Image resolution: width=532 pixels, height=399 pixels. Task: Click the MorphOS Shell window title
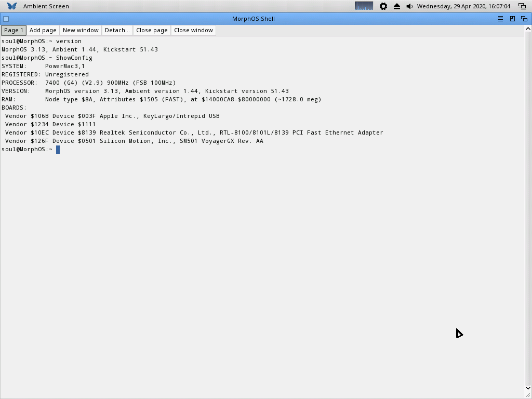click(x=254, y=19)
